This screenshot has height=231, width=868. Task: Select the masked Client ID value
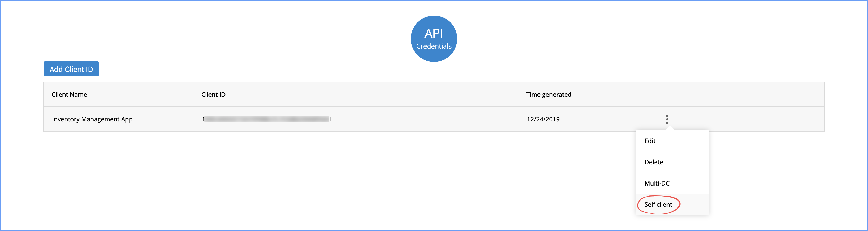(x=266, y=119)
